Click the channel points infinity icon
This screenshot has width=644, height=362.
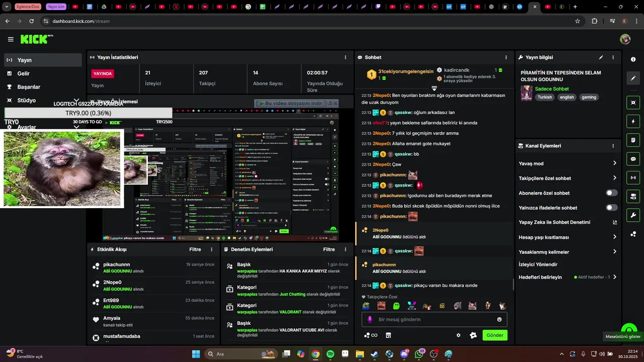point(371,335)
